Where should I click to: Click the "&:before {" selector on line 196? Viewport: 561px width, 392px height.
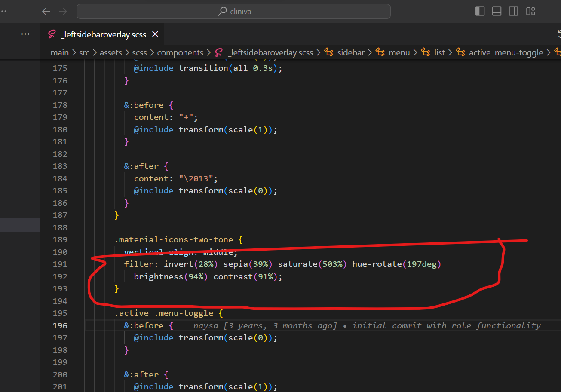149,325
